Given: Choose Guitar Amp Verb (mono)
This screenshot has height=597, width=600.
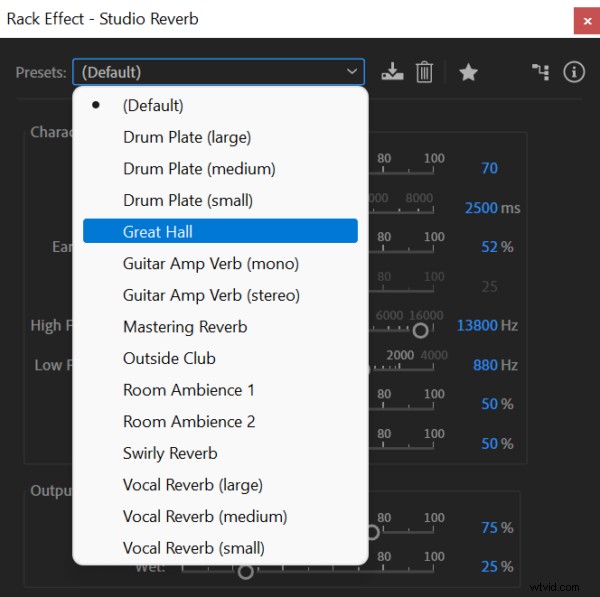Looking at the screenshot, I should point(220,264).
